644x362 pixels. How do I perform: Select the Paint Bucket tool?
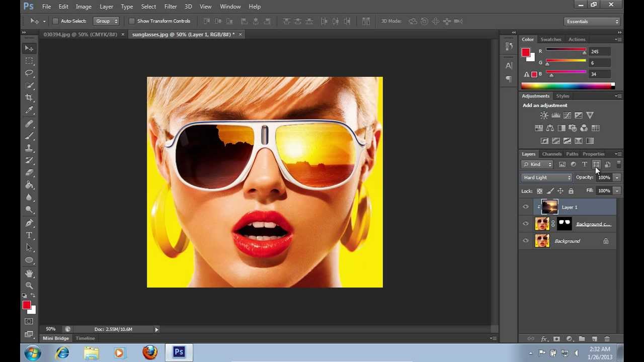pyautogui.click(x=29, y=185)
